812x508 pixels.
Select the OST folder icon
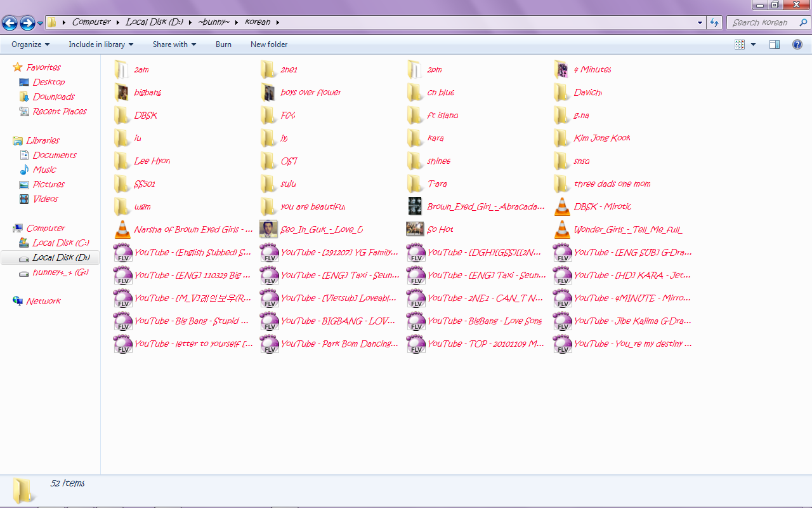click(268, 161)
